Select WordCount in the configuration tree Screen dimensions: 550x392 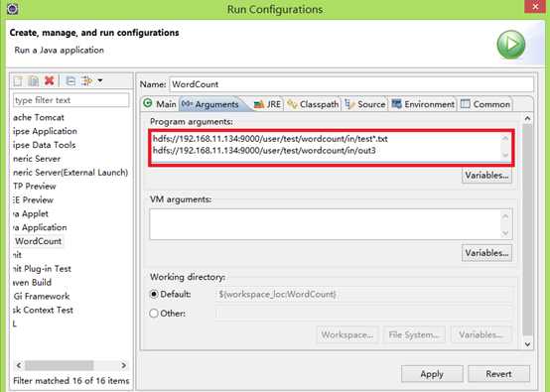(x=39, y=241)
